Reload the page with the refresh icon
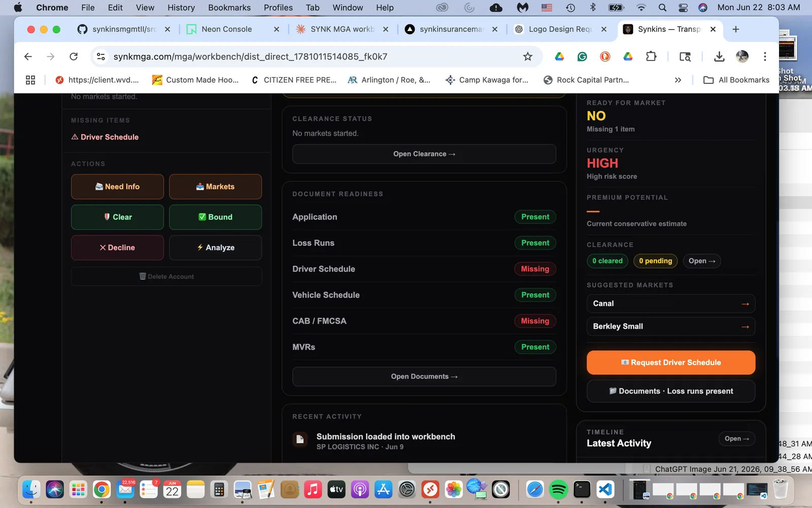 coord(74,56)
